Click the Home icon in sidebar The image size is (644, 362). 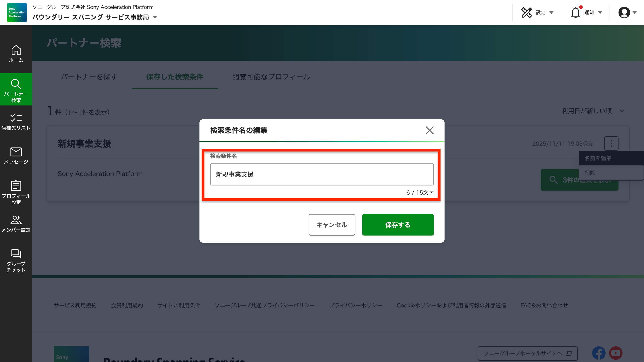[x=16, y=51]
